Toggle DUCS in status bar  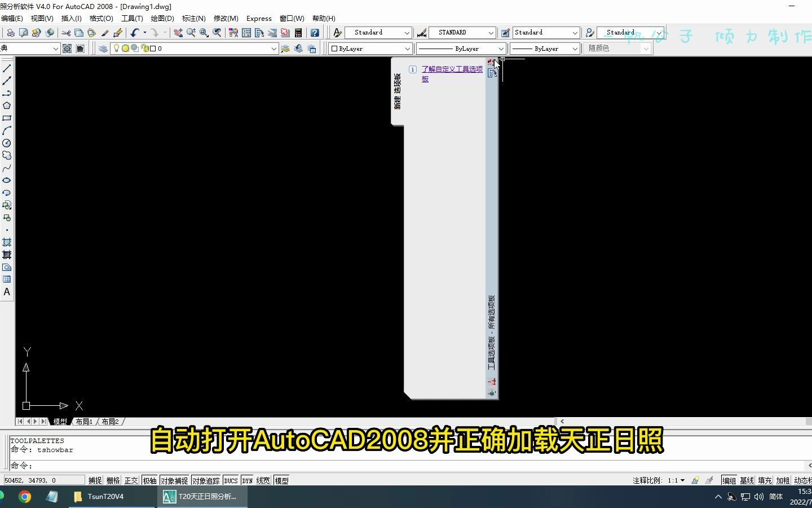tap(231, 480)
